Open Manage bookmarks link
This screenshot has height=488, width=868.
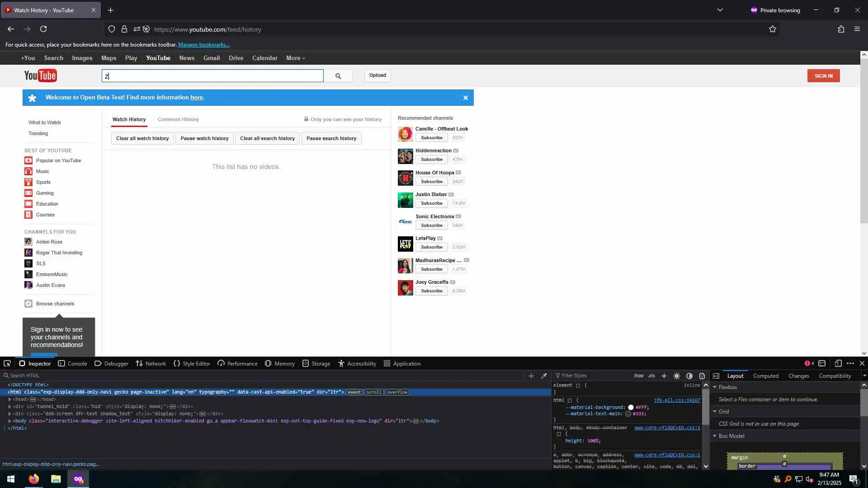click(203, 45)
